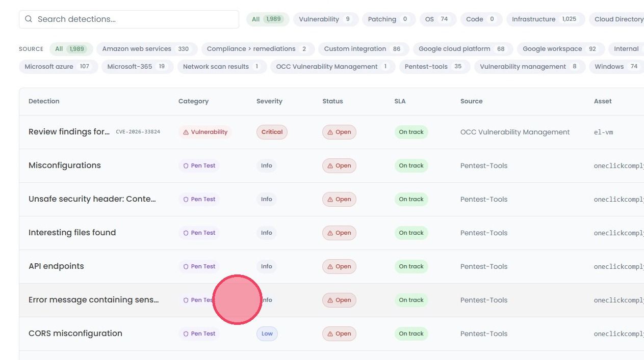Filter source by Google workspace

(560, 49)
